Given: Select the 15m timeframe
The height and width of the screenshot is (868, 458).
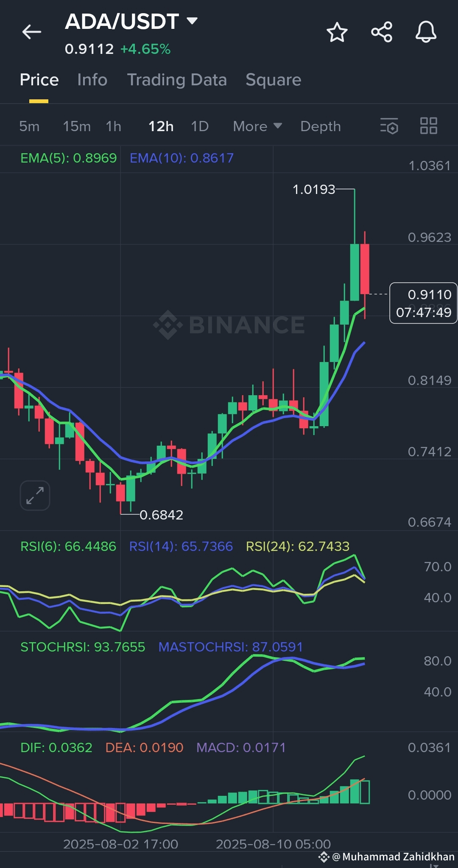Looking at the screenshot, I should pyautogui.click(x=77, y=126).
